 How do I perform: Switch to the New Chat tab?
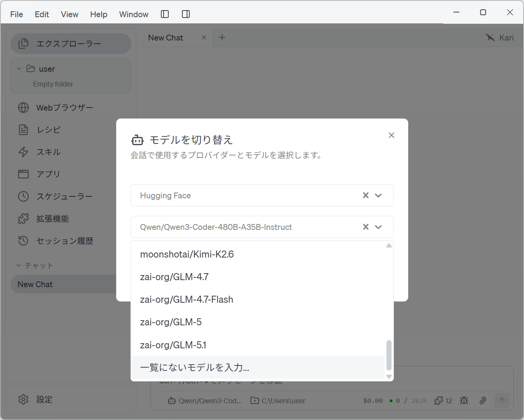(166, 38)
